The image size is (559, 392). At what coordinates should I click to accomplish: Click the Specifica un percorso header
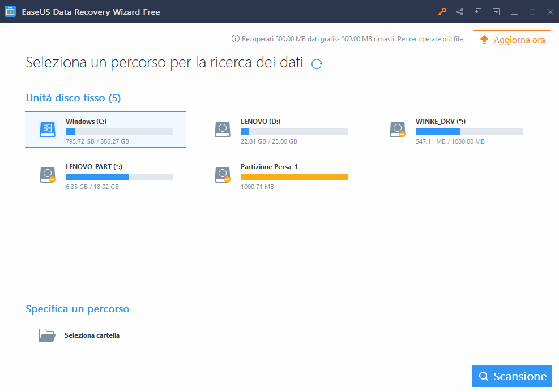[78, 309]
